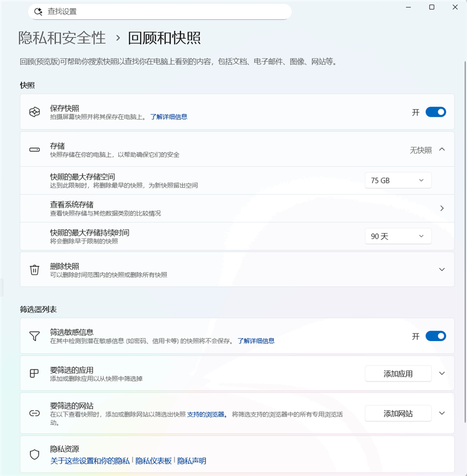Expand the 要筛选的网站 list chevron

pyautogui.click(x=442, y=413)
